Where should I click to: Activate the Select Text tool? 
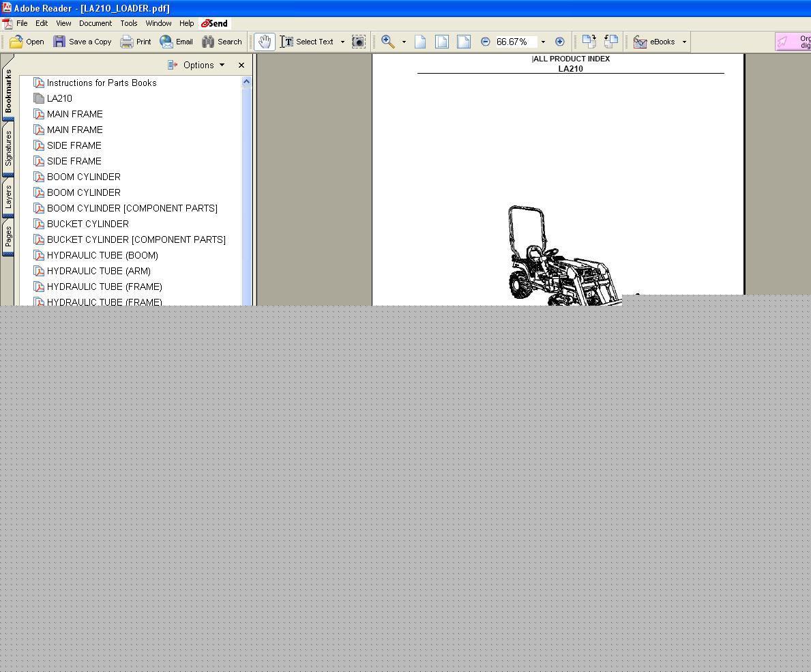pos(307,42)
